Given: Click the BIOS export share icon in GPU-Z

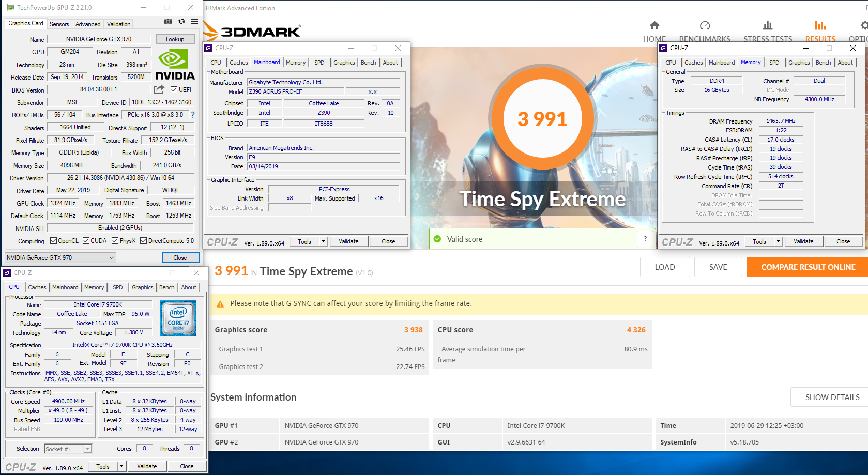Looking at the screenshot, I should (159, 89).
